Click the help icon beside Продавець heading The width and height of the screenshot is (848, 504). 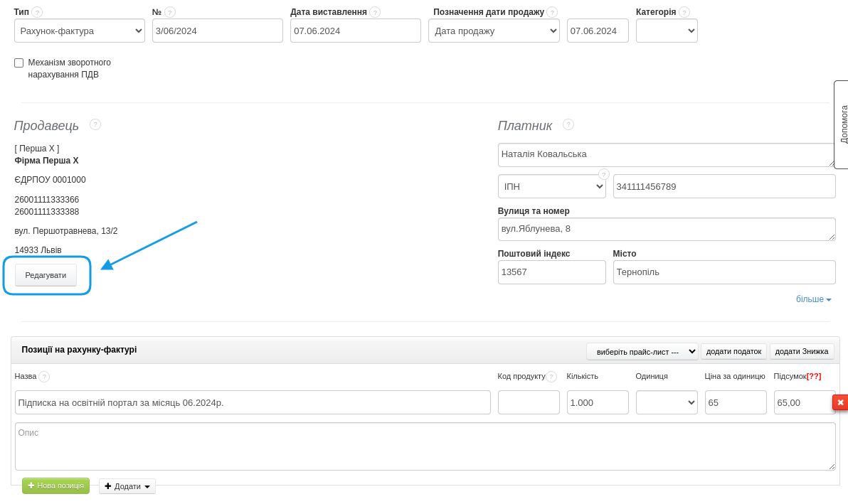point(95,124)
